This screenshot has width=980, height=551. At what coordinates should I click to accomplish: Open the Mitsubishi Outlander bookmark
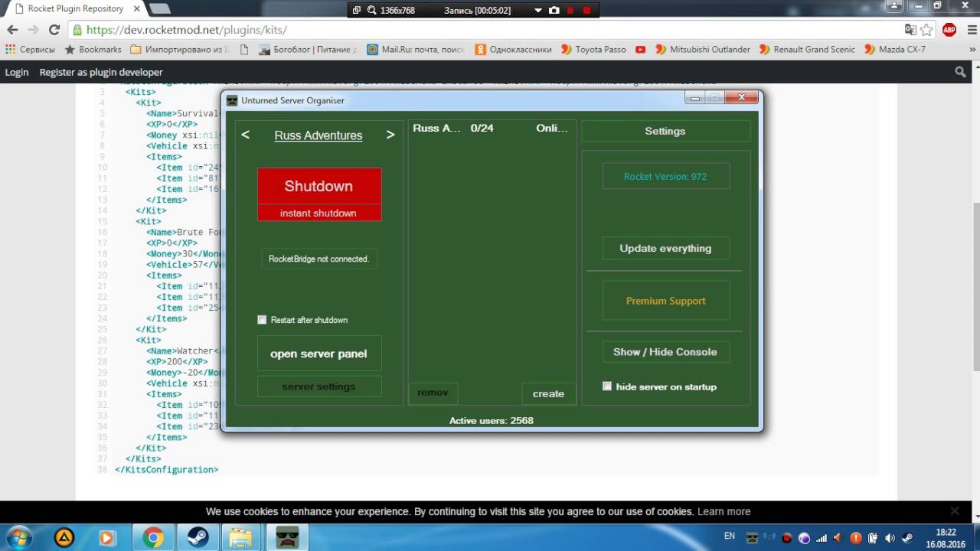point(702,49)
